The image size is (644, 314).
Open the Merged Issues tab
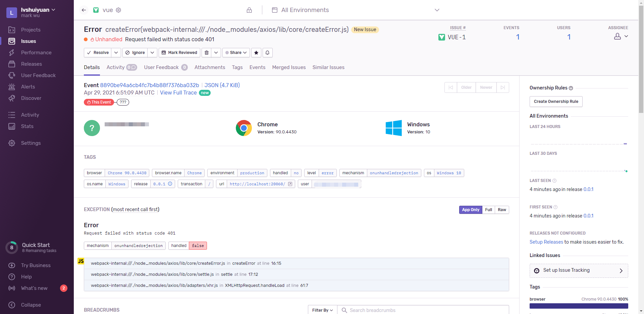click(289, 67)
